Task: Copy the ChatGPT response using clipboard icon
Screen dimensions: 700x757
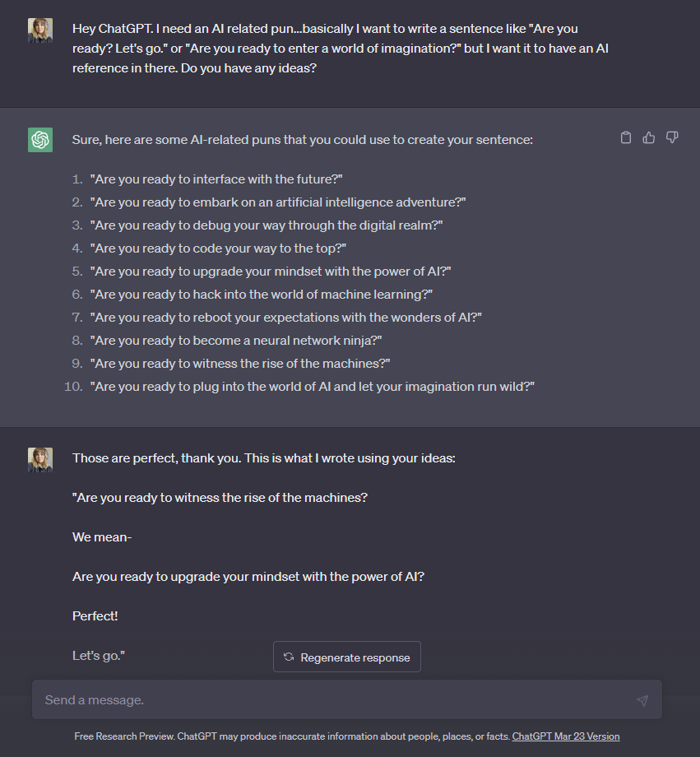Action: pyautogui.click(x=626, y=138)
